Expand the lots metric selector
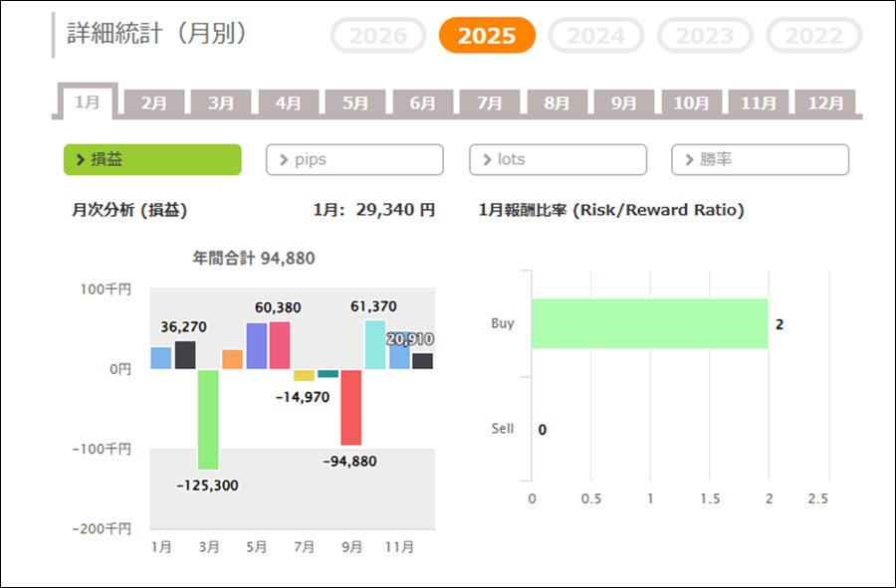 [x=558, y=159]
